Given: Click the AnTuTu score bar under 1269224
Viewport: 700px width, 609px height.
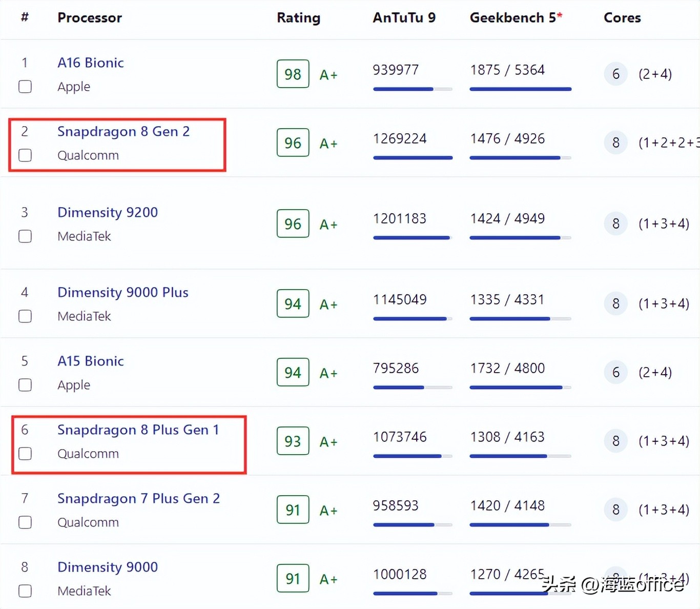Looking at the screenshot, I should (x=413, y=158).
